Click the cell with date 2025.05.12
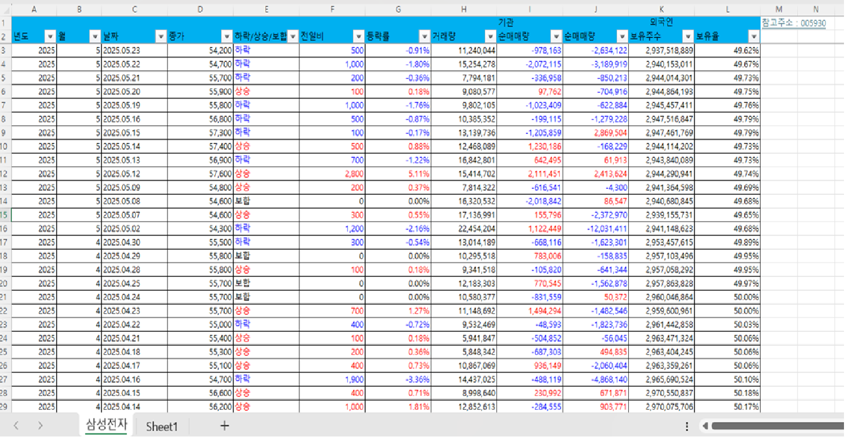This screenshot has width=868, height=445. coord(134,174)
